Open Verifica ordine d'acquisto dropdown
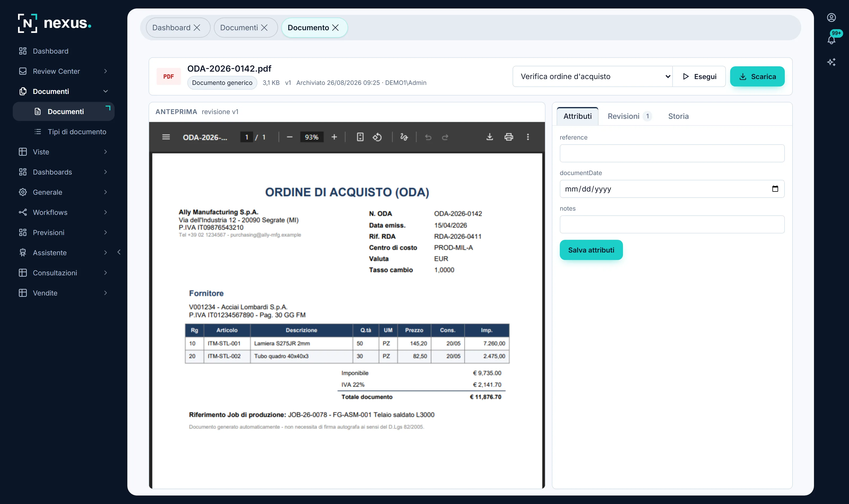This screenshot has width=849, height=504. click(x=593, y=76)
